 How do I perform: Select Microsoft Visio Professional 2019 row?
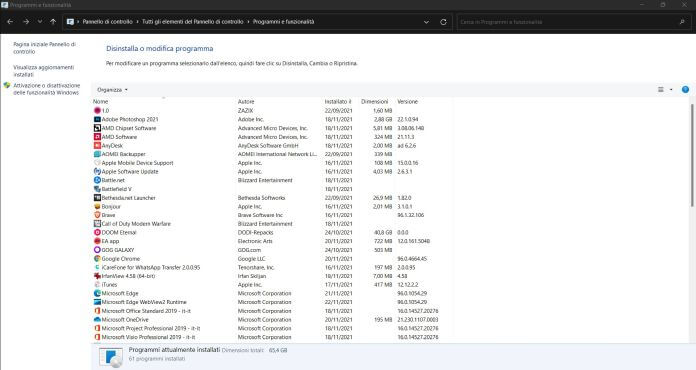[x=272, y=337]
